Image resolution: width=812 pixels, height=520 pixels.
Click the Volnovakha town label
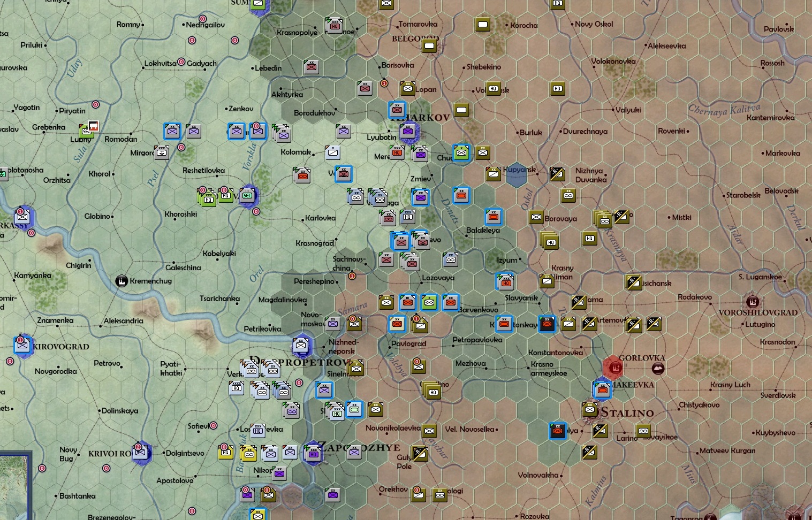(x=538, y=475)
